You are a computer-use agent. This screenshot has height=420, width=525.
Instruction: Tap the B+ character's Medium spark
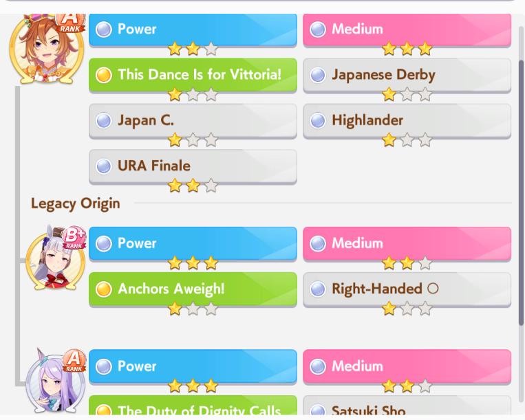(x=407, y=243)
